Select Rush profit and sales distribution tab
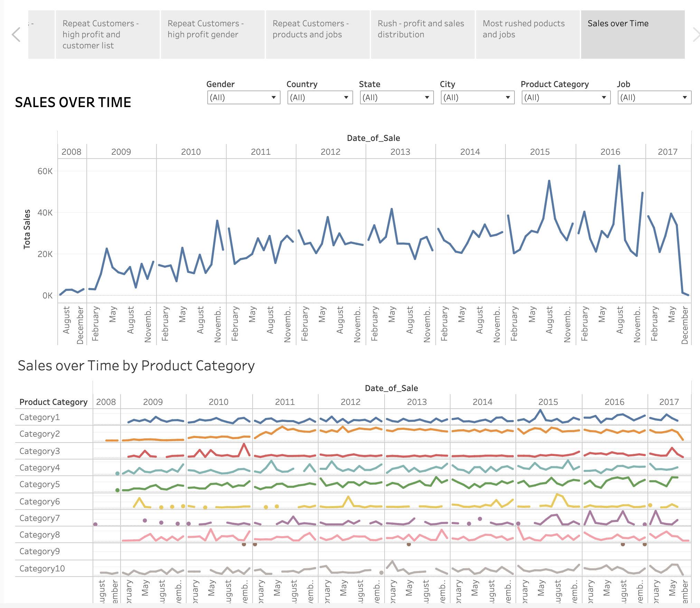 tap(422, 34)
